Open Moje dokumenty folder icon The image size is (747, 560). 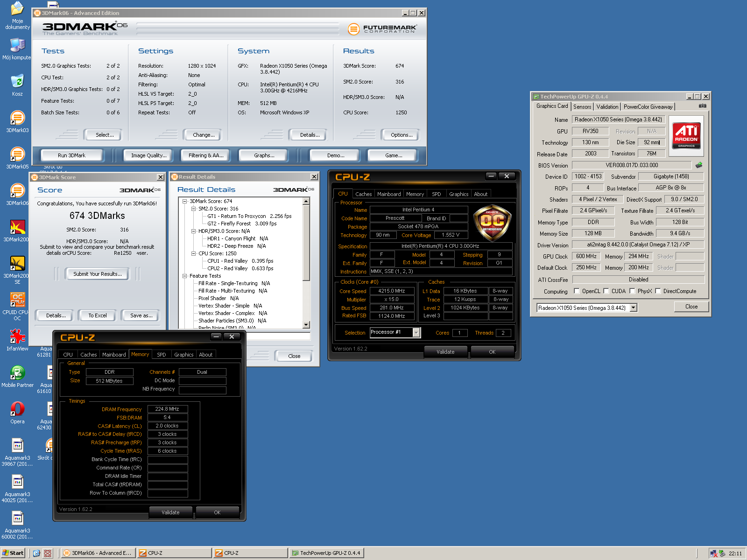click(17, 16)
